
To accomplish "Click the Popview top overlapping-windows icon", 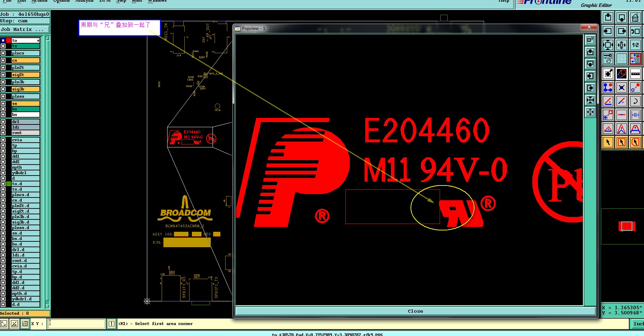I will (590, 40).
